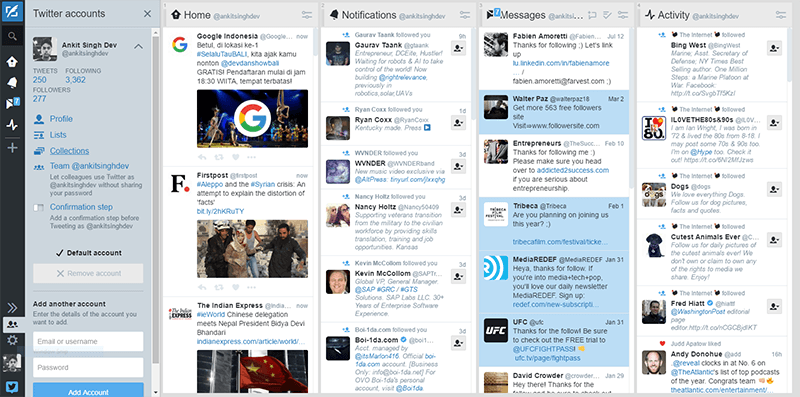Open addicted2success.com link in Entrepreneurs message
800x397 pixels.
[572, 170]
